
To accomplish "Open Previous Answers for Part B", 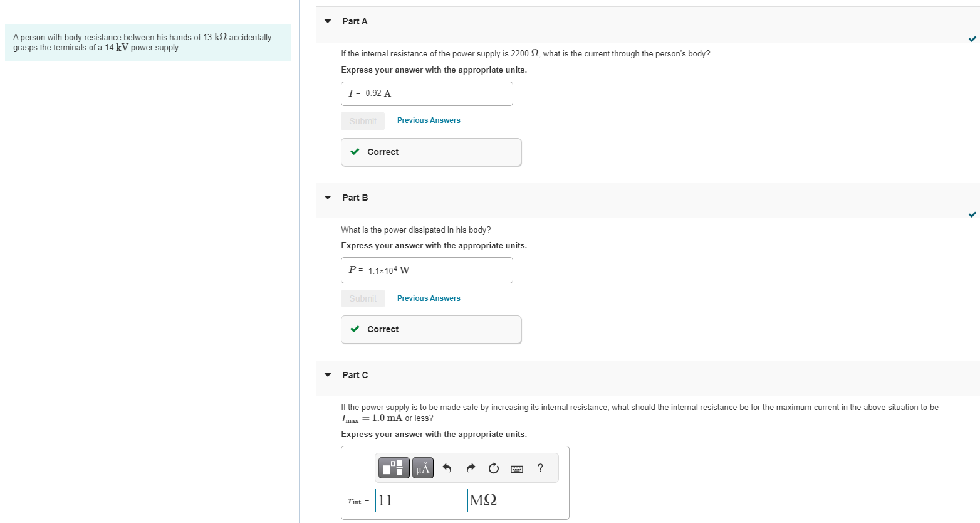I will coord(429,298).
